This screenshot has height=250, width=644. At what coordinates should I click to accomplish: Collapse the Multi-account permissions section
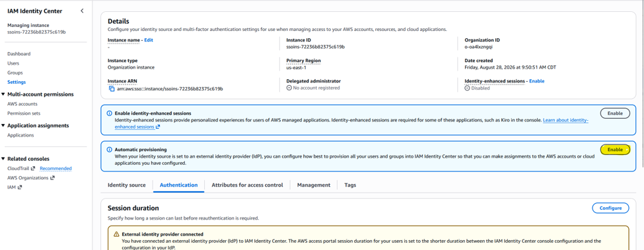4,94
